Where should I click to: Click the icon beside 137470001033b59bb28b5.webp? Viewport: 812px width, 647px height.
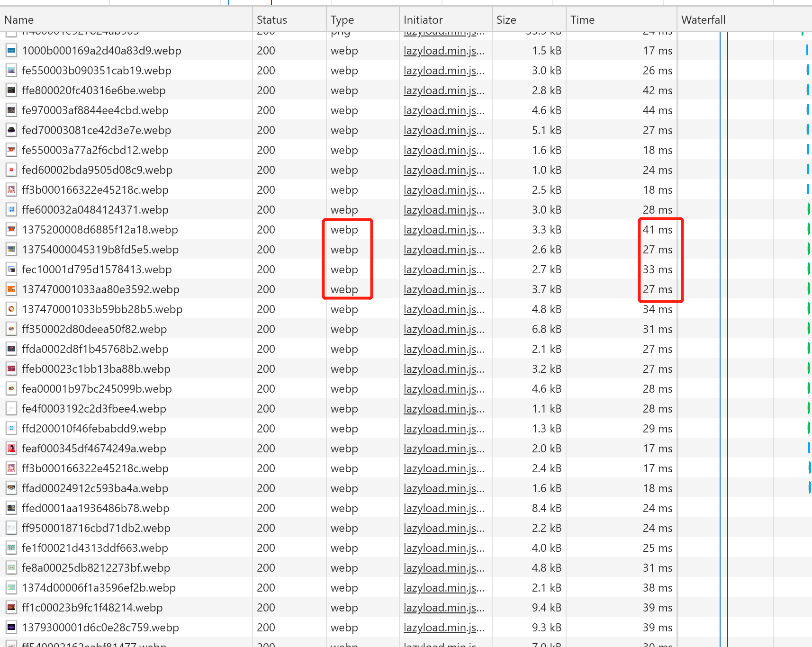coord(11,309)
